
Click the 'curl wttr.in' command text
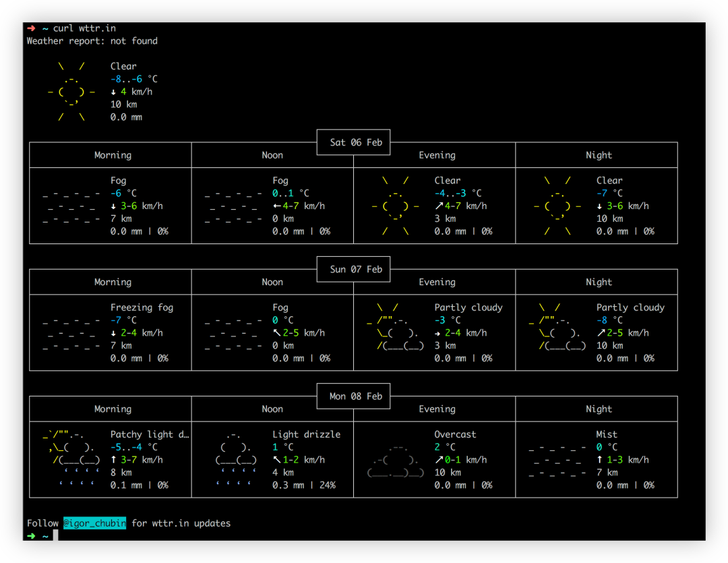coord(84,28)
